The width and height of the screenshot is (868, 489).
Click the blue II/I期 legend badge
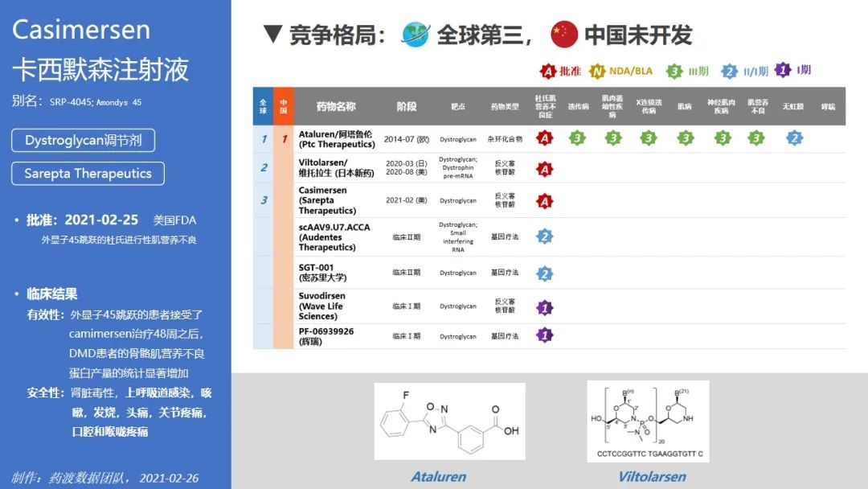click(x=729, y=72)
